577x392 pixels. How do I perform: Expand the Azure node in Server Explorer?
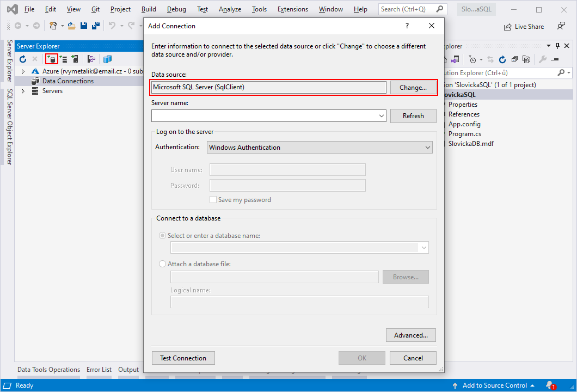[x=23, y=71]
